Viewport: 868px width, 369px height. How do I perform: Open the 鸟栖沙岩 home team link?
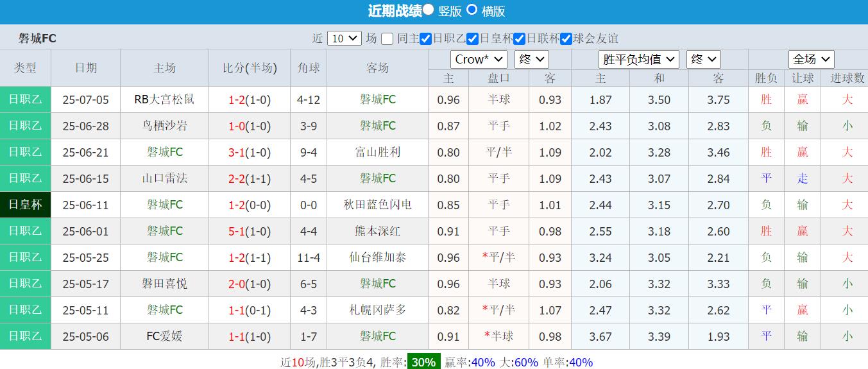(164, 126)
